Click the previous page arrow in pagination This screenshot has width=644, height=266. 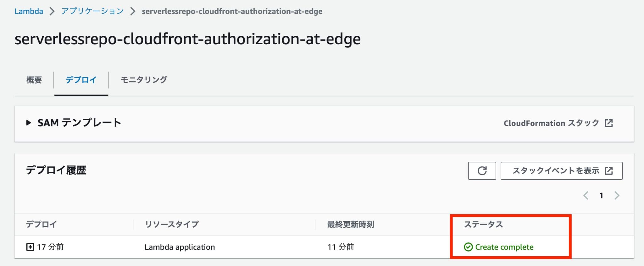pyautogui.click(x=586, y=196)
